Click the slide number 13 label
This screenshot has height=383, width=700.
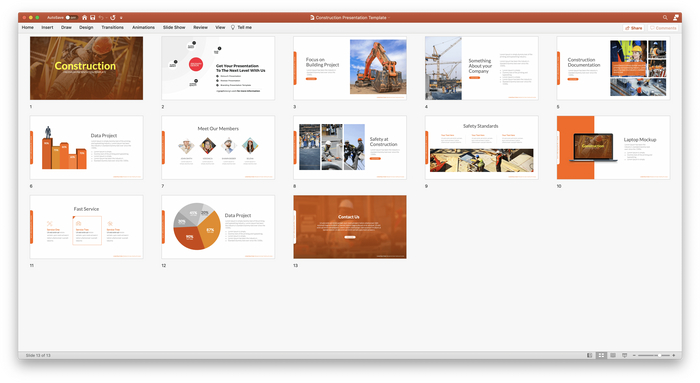pos(296,265)
